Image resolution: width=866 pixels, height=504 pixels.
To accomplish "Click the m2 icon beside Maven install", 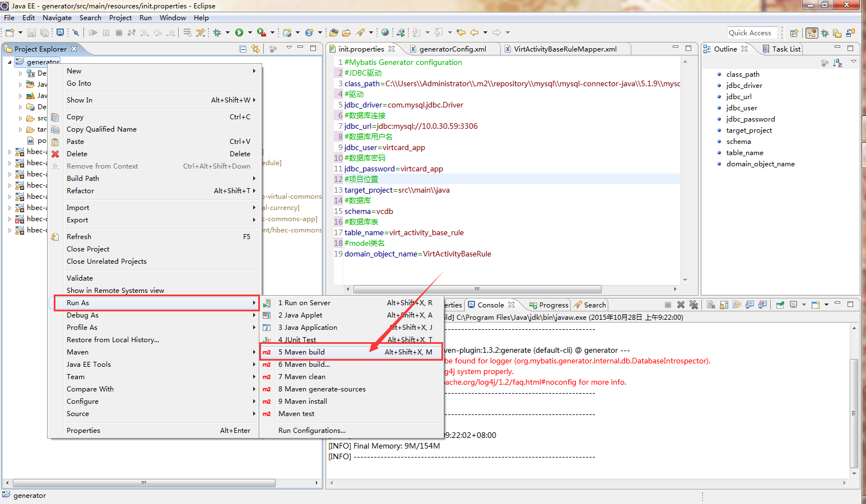I will tap(267, 402).
